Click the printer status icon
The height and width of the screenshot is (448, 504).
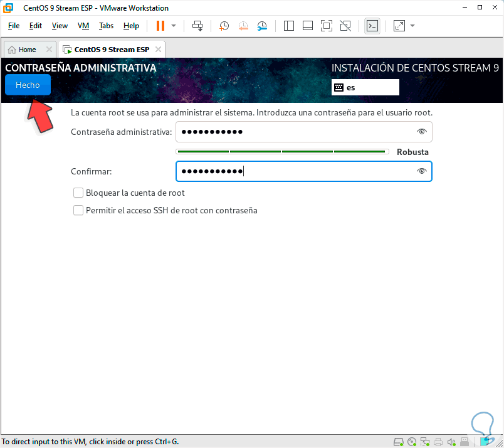pyautogui.click(x=438, y=442)
